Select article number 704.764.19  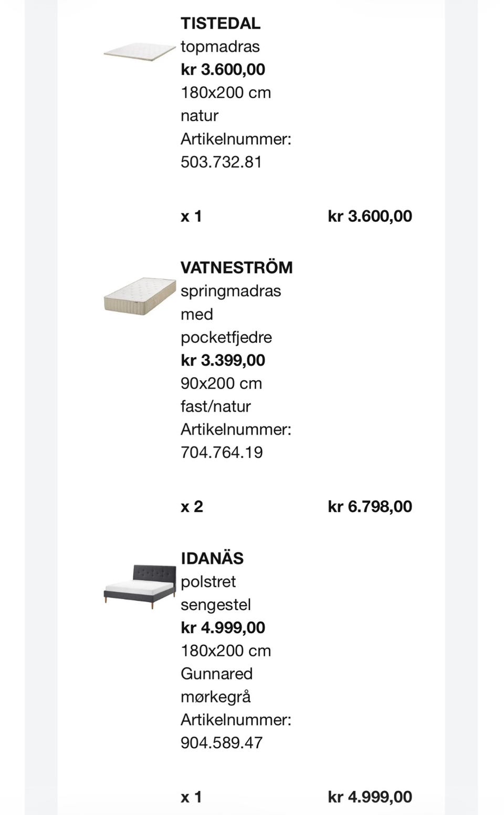point(222,452)
